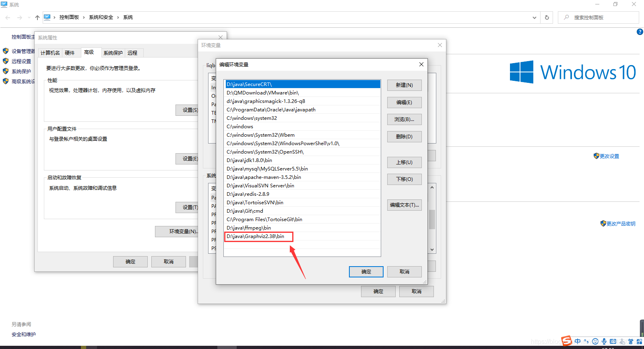Image resolution: width=644 pixels, height=349 pixels.
Task: Click 系统和安全 breadcrumb item
Action: tap(101, 17)
